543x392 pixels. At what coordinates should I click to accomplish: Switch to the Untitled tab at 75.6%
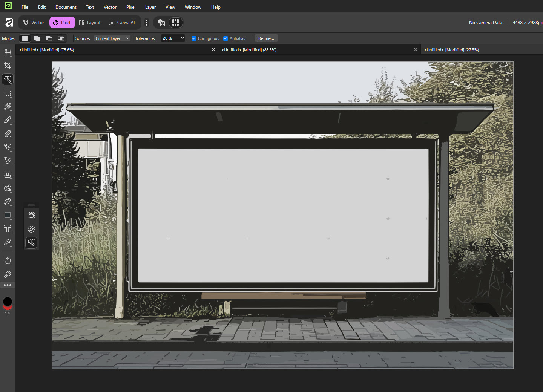point(117,50)
